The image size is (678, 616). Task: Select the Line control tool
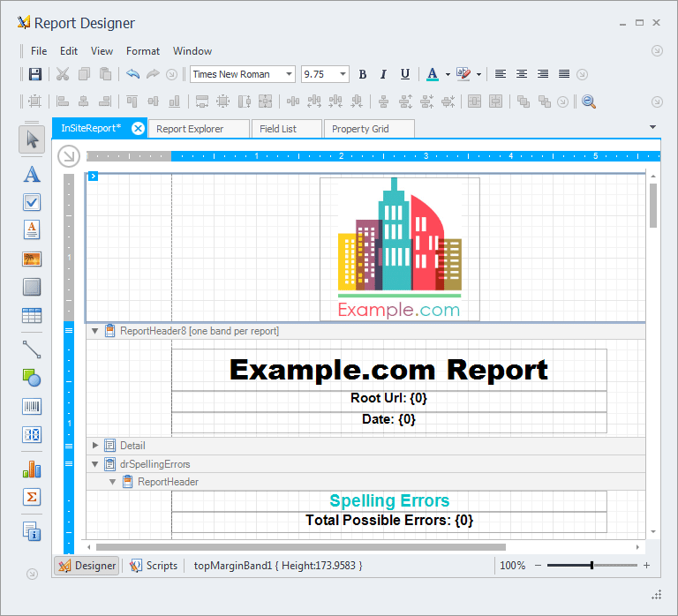tap(32, 349)
